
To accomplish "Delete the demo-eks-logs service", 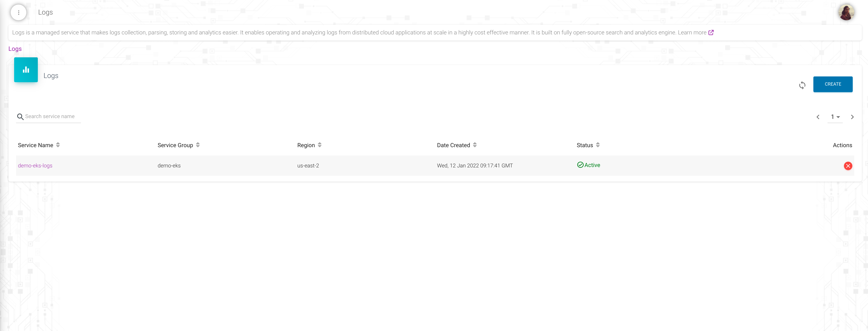I will coord(848,166).
